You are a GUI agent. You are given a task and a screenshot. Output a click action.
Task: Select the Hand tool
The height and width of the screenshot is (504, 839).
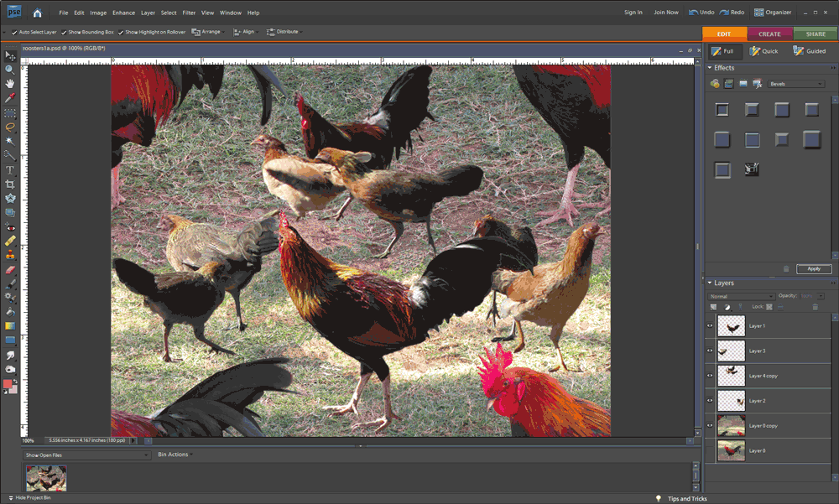point(10,84)
